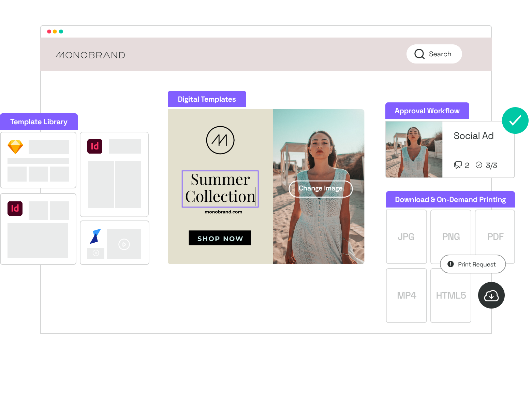The width and height of the screenshot is (532, 400).
Task: Click the Print Request button
Action: (x=473, y=264)
